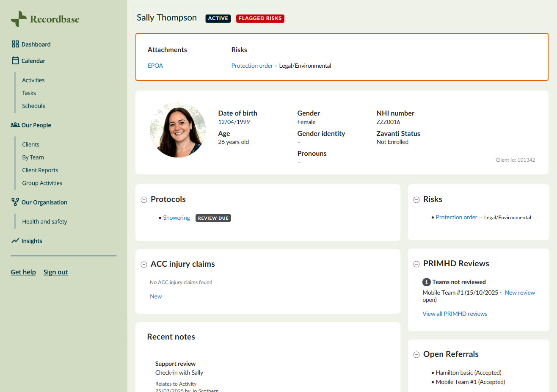This screenshot has width=557, height=392.
Task: Click the Support review note title
Action: [x=175, y=364]
